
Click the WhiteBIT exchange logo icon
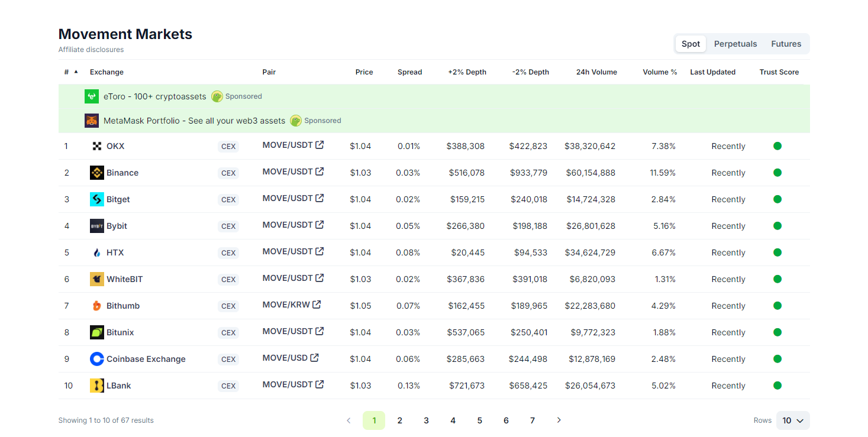(97, 279)
